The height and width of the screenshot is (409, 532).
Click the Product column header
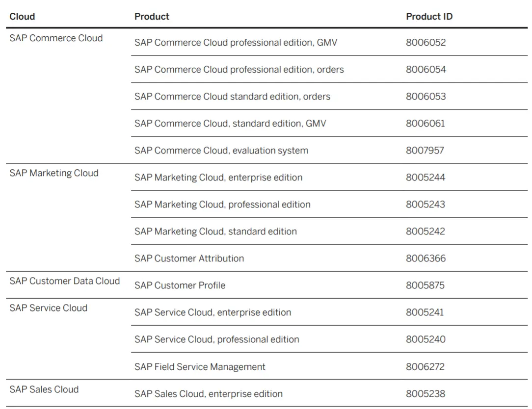click(x=152, y=16)
